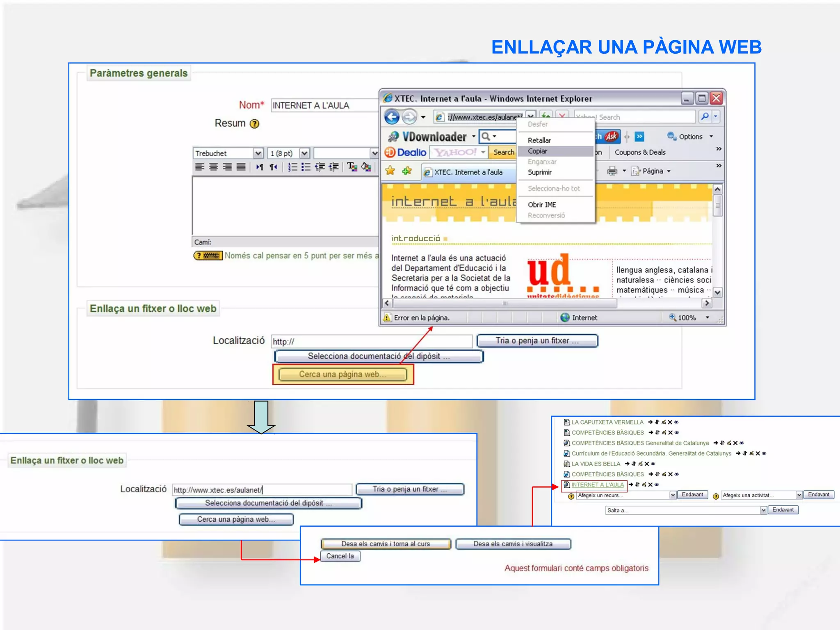The width and height of the screenshot is (840, 630).
Task: Click Endavant next to Salta a dropdown
Action: pos(783,510)
